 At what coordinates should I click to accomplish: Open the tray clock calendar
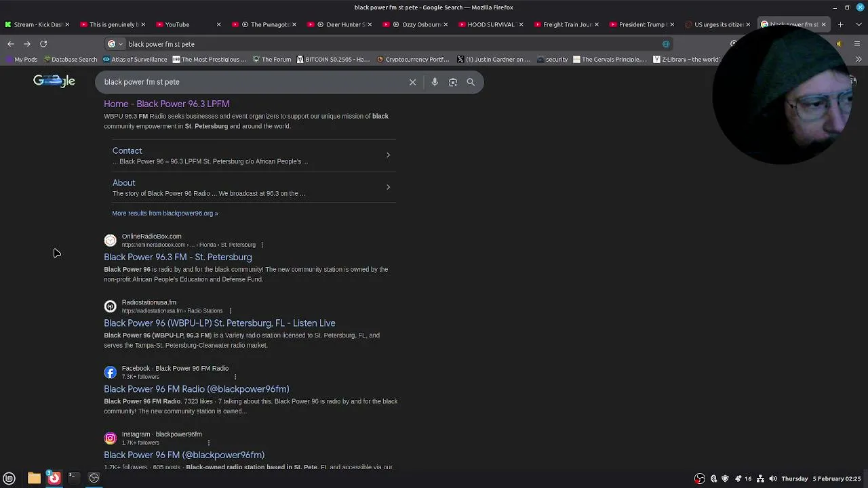pos(821,479)
